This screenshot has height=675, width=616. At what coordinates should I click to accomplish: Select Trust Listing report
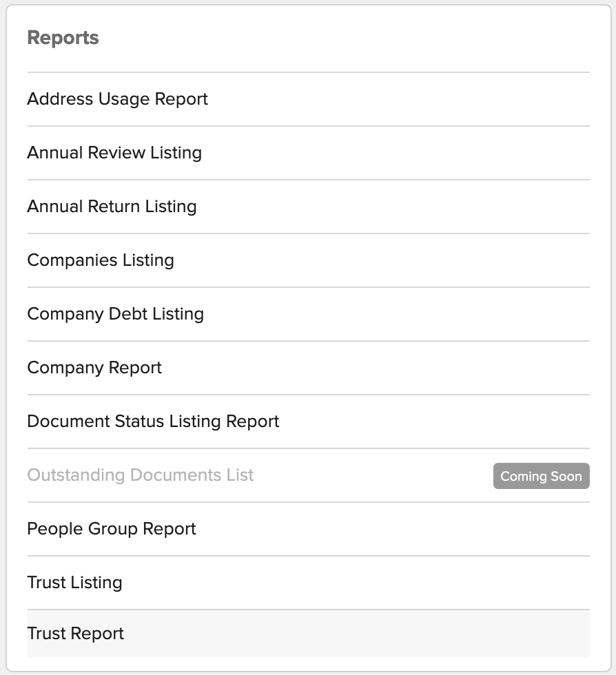[x=309, y=583]
